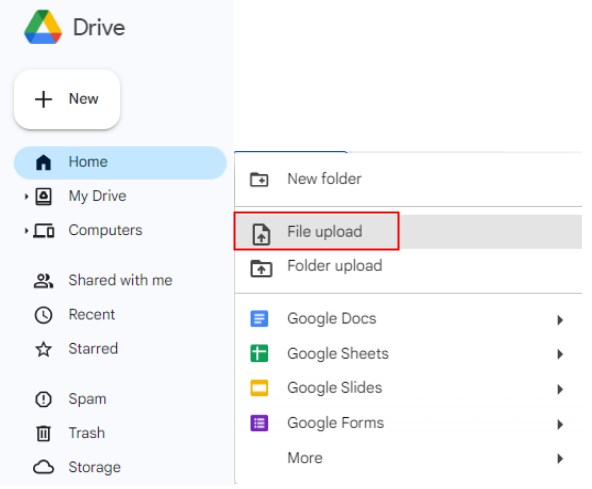
Task: Go to Home in sidebar
Action: pyautogui.click(x=120, y=163)
